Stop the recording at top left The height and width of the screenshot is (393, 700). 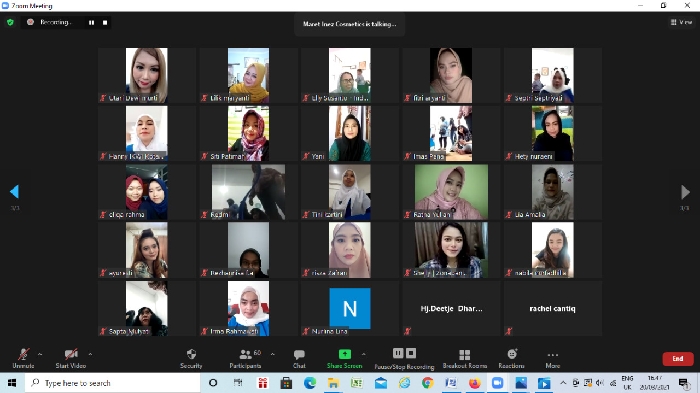point(105,22)
